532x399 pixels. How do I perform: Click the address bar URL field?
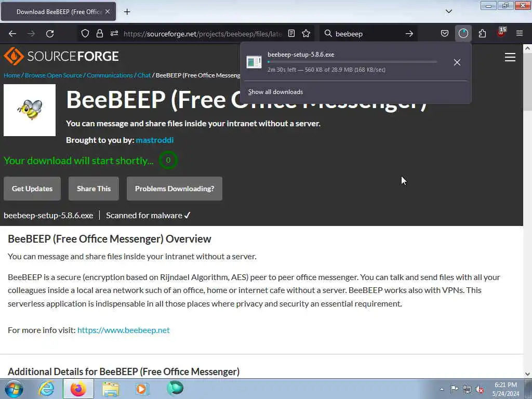203,34
